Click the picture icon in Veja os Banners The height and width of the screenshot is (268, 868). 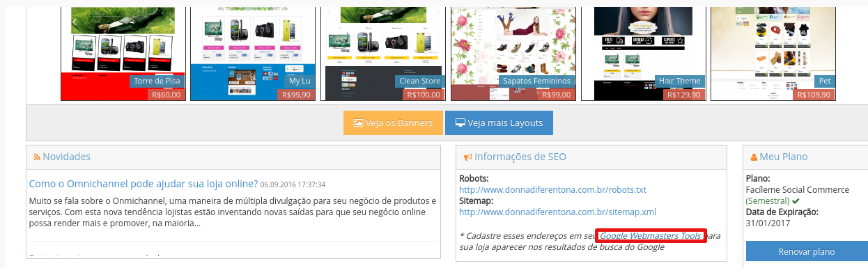(358, 123)
